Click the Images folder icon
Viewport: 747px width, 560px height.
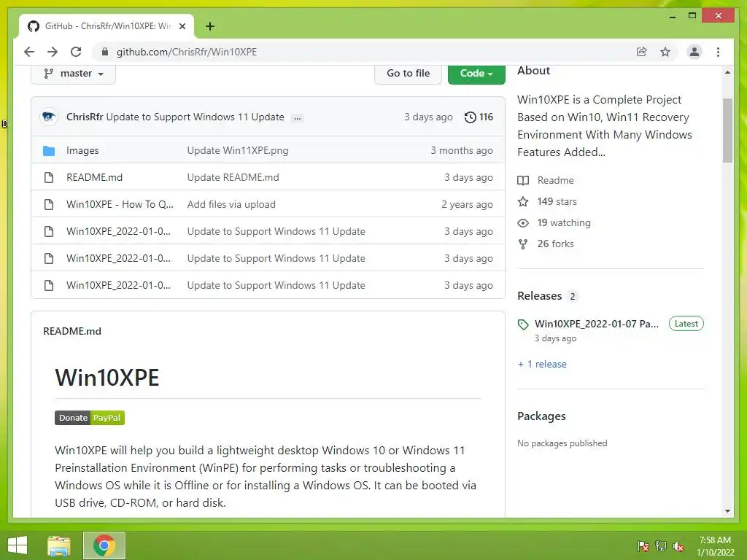[49, 150]
